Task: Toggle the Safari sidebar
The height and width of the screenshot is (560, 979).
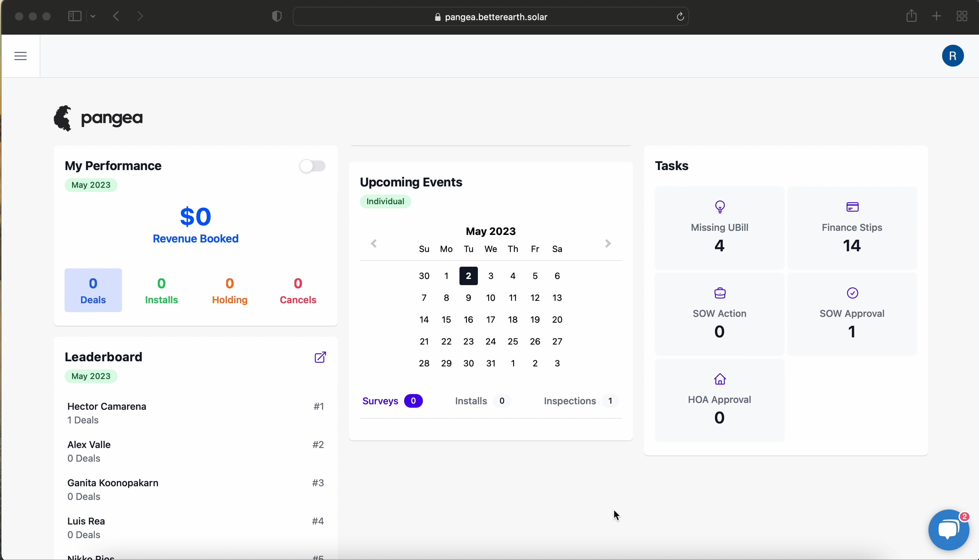Action: point(74,16)
